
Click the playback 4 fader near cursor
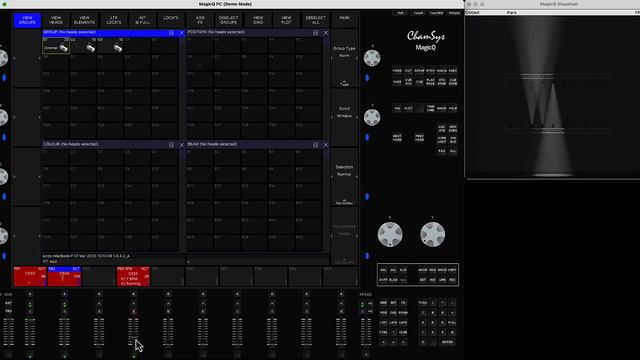133,332
